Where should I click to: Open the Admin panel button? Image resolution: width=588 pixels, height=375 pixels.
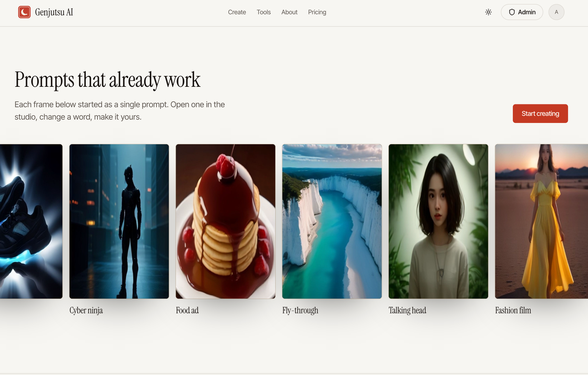(x=522, y=12)
